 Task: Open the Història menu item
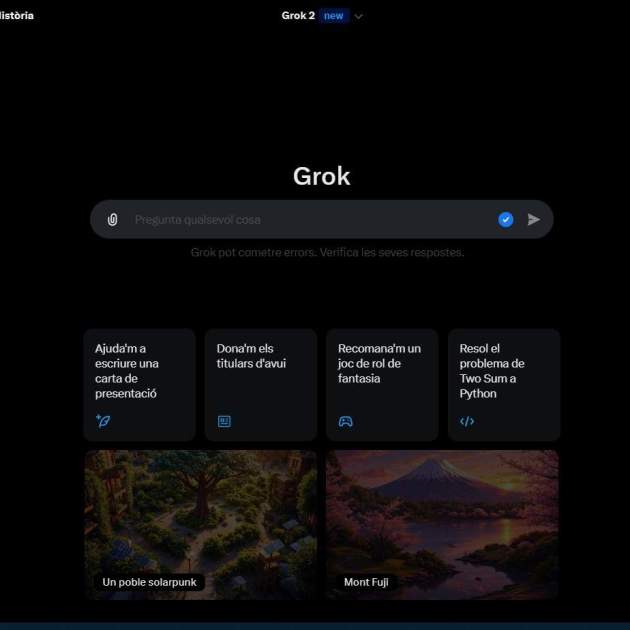(16, 16)
